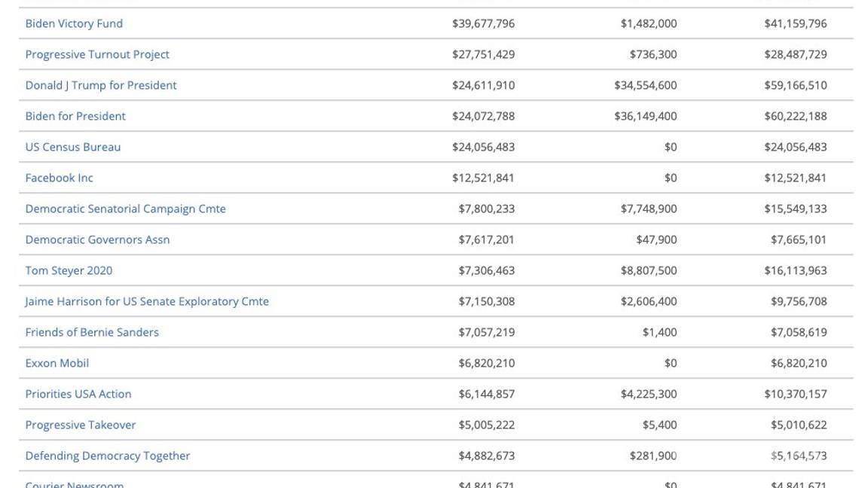Click Jaime Harrison for US Senate Exploratory Cmte
Viewport: 868px width, 488px height.
point(147,301)
